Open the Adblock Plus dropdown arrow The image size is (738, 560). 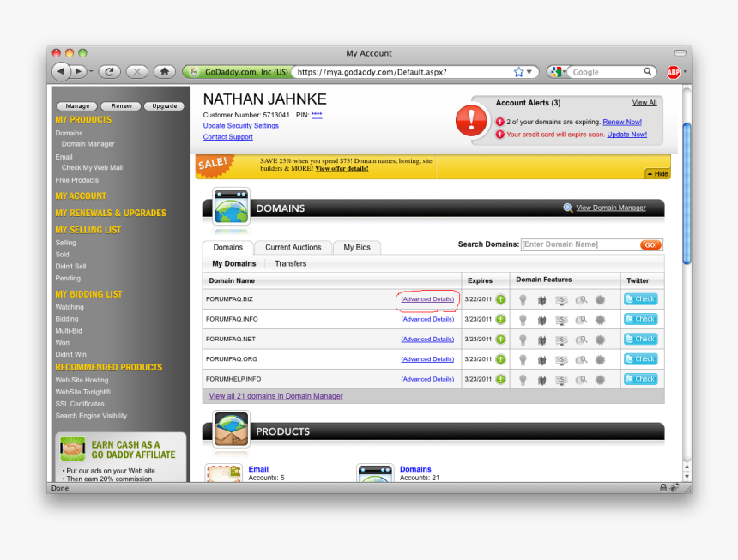tap(685, 72)
